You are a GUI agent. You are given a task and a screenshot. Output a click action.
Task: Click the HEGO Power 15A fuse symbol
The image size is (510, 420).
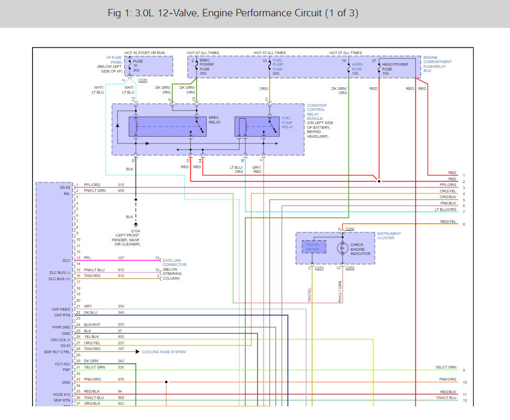(x=379, y=67)
